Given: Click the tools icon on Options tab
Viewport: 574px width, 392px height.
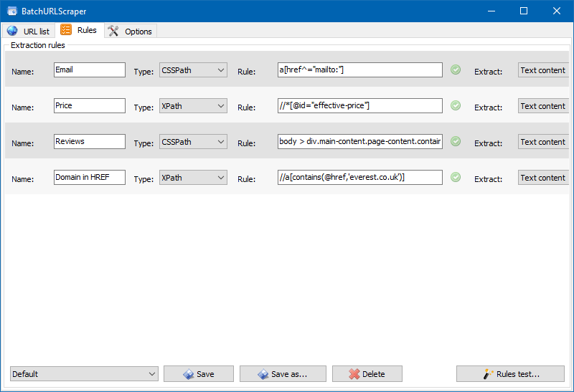Looking at the screenshot, I should coord(113,31).
